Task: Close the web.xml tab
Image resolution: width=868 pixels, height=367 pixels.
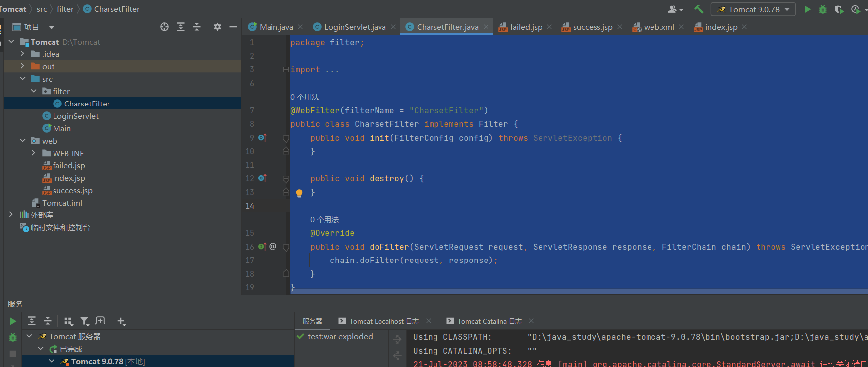Action: pyautogui.click(x=681, y=27)
